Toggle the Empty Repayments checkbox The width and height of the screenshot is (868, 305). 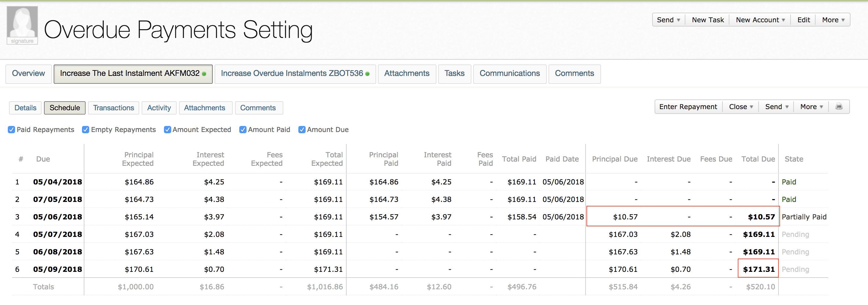(86, 130)
